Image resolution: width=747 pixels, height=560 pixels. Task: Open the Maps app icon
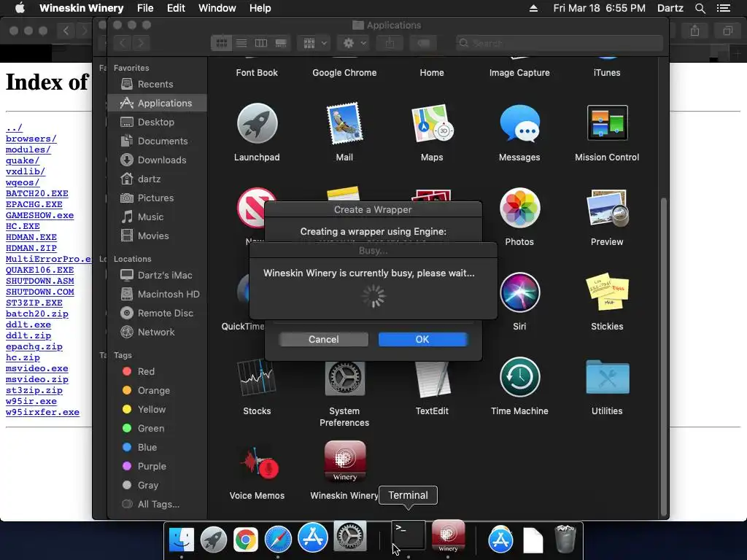click(x=432, y=123)
